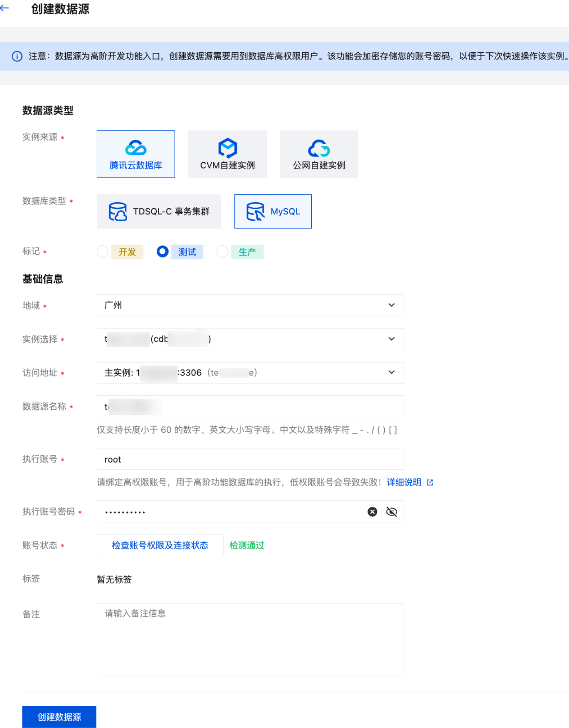Screen dimensions: 569x728
Task: Select MySQL database type
Action: 273,211
